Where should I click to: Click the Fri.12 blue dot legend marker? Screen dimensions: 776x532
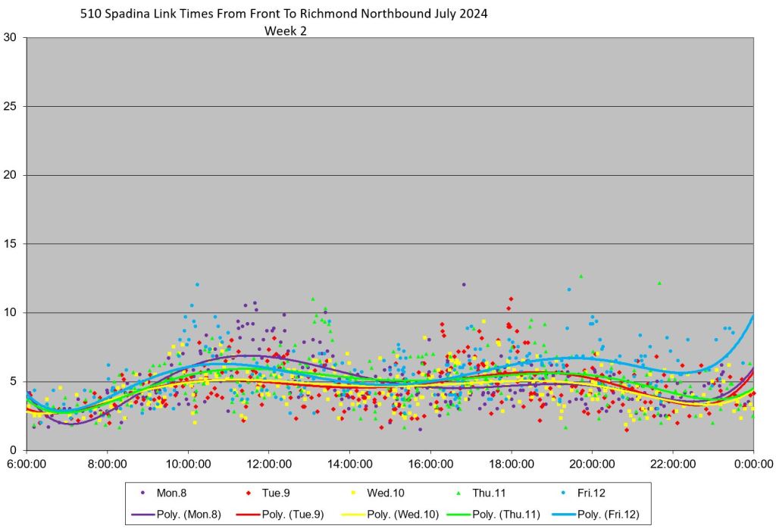(565, 493)
